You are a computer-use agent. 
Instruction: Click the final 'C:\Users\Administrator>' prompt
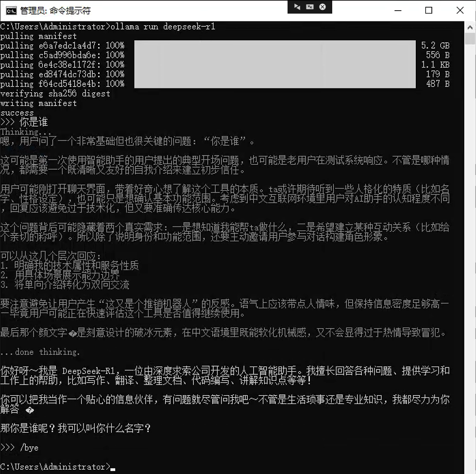pyautogui.click(x=55, y=467)
